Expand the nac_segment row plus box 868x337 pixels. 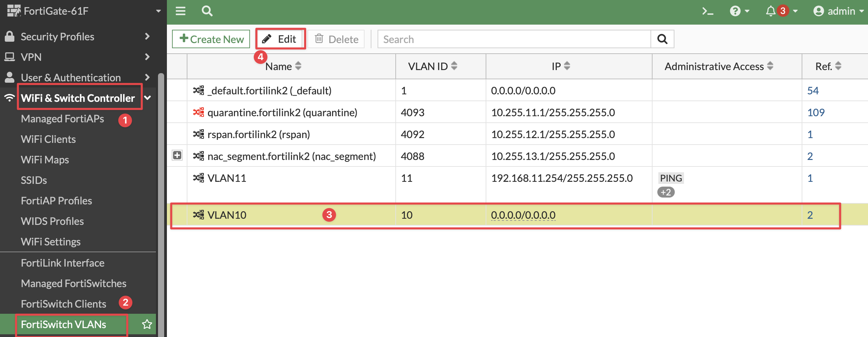click(x=177, y=156)
